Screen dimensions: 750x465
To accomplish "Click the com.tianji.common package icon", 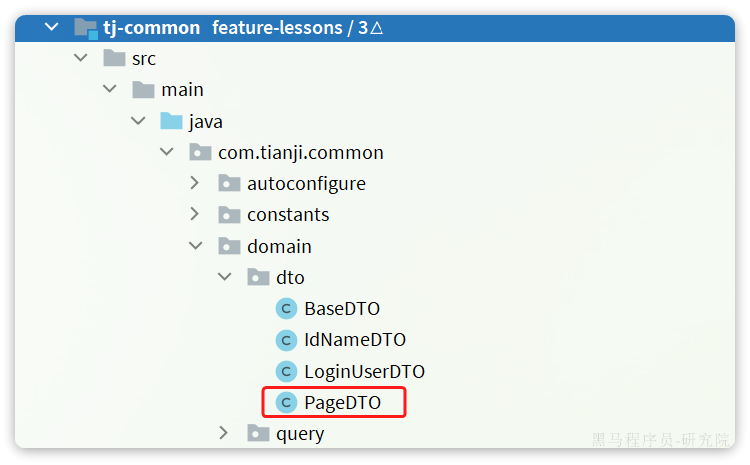I will point(200,152).
